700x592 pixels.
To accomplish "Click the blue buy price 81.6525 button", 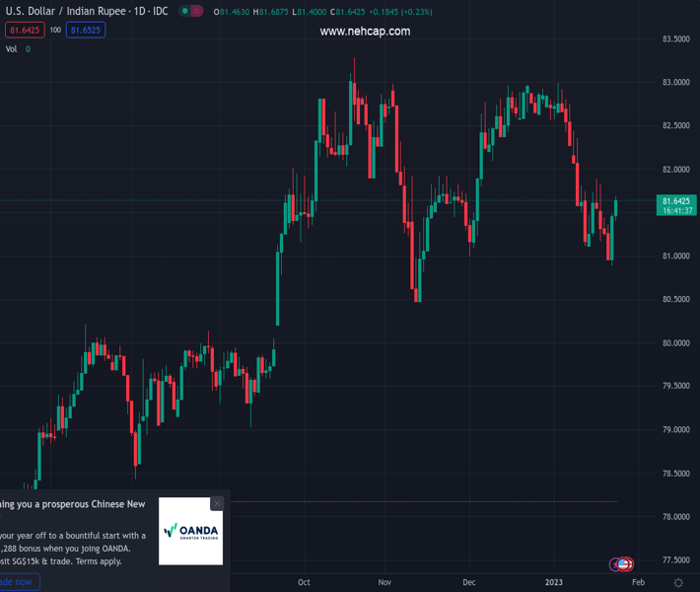I will click(x=85, y=31).
